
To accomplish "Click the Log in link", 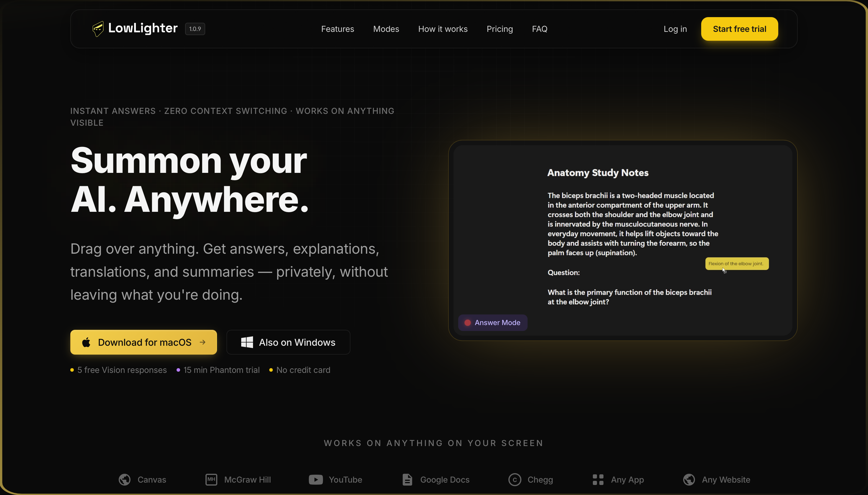I will point(675,29).
